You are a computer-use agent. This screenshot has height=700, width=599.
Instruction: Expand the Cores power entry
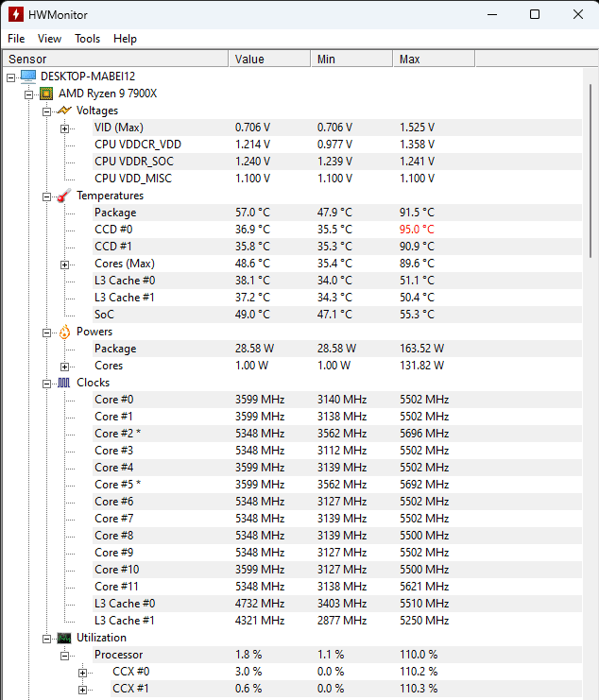[x=65, y=367]
